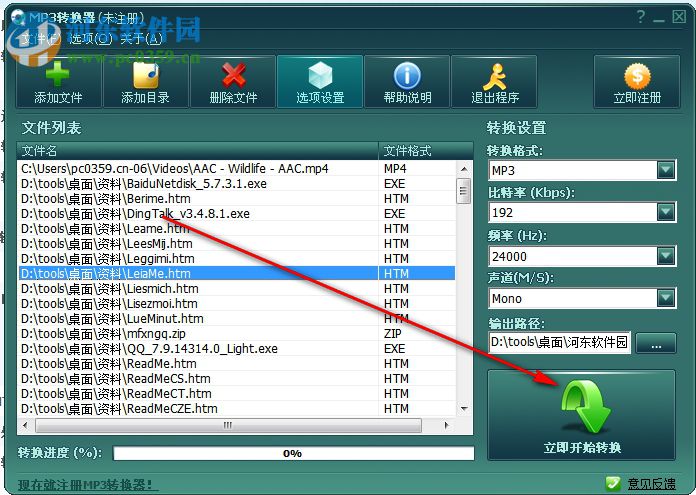Screen dimensions: 696x495
Task: Select the mfxngq.zip file row
Action: [237, 333]
